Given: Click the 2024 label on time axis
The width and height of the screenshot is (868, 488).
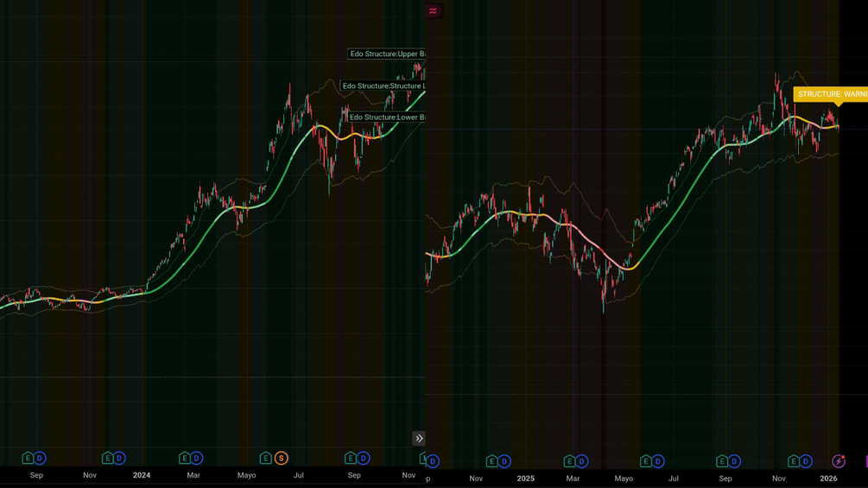Looking at the screenshot, I should [142, 475].
